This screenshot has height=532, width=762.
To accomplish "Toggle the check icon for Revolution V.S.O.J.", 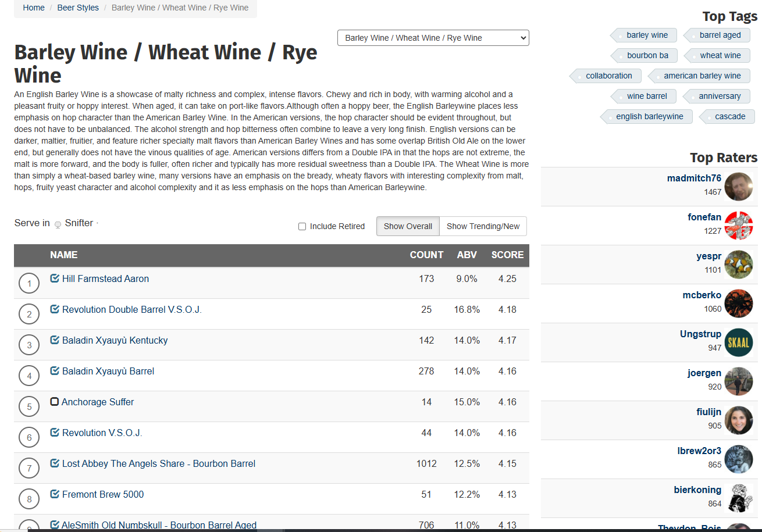I will tap(55, 433).
